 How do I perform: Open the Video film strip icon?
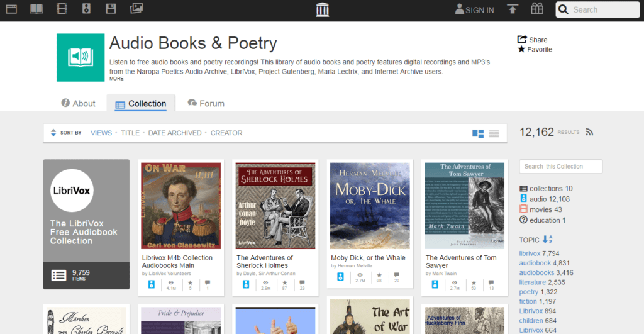[x=62, y=9]
